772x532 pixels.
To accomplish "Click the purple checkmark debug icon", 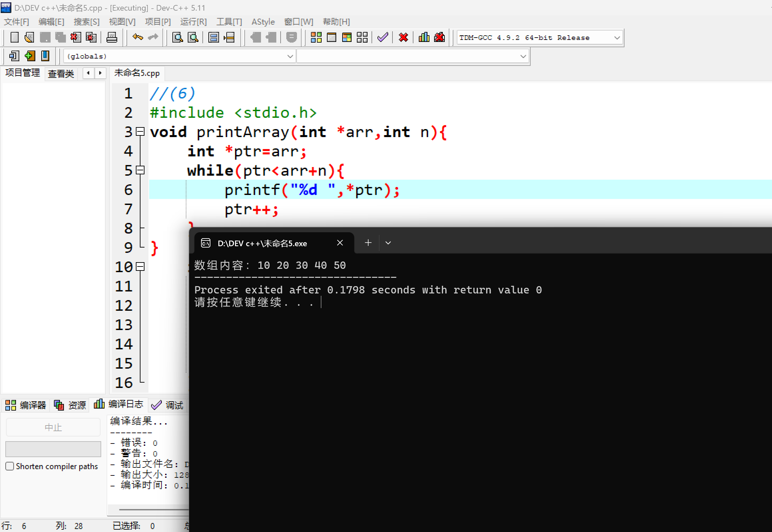I will 383,37.
